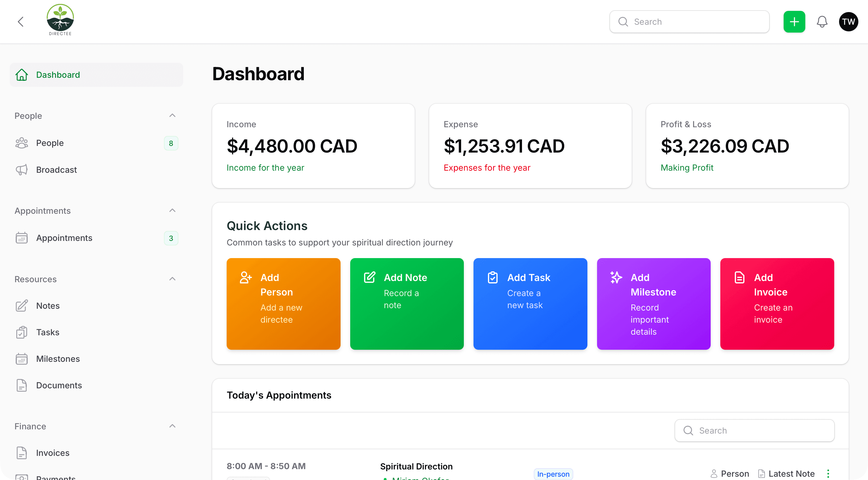Open Broadcast from the sidebar
868x480 pixels.
click(96, 170)
